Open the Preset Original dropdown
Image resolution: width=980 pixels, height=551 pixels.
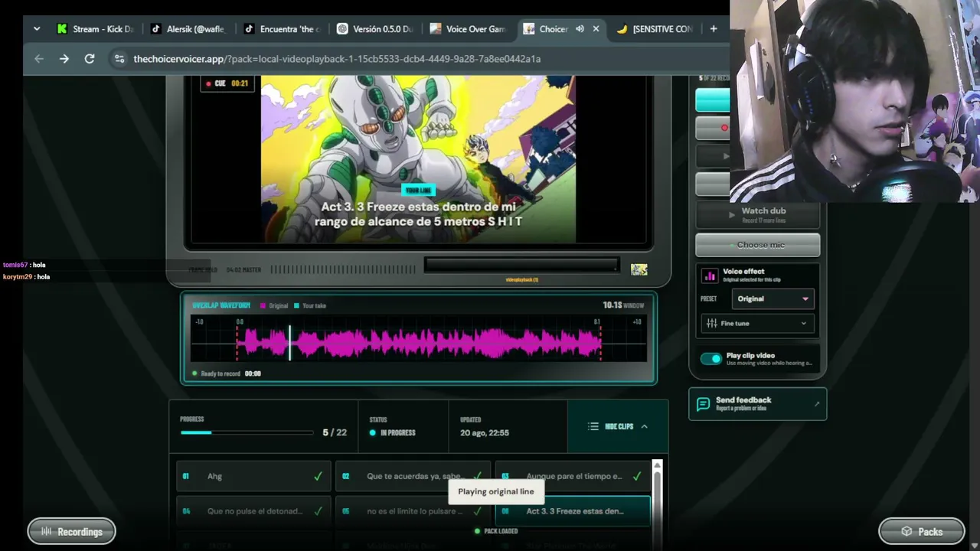tap(773, 298)
